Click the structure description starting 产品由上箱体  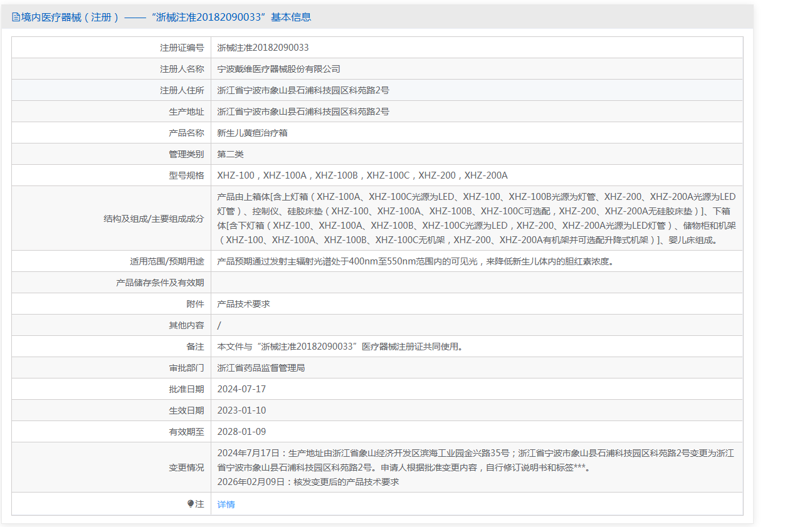477,218
